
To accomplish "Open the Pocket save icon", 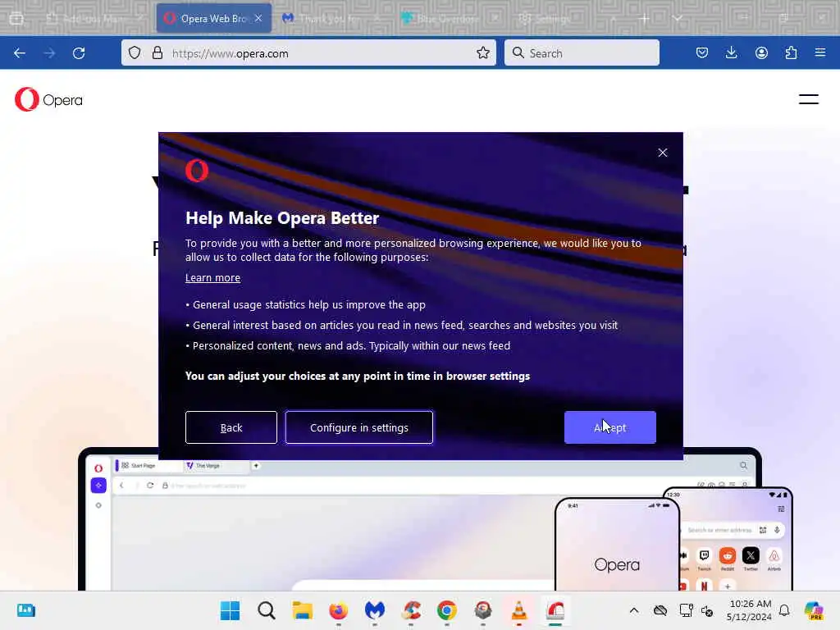I will [x=702, y=53].
